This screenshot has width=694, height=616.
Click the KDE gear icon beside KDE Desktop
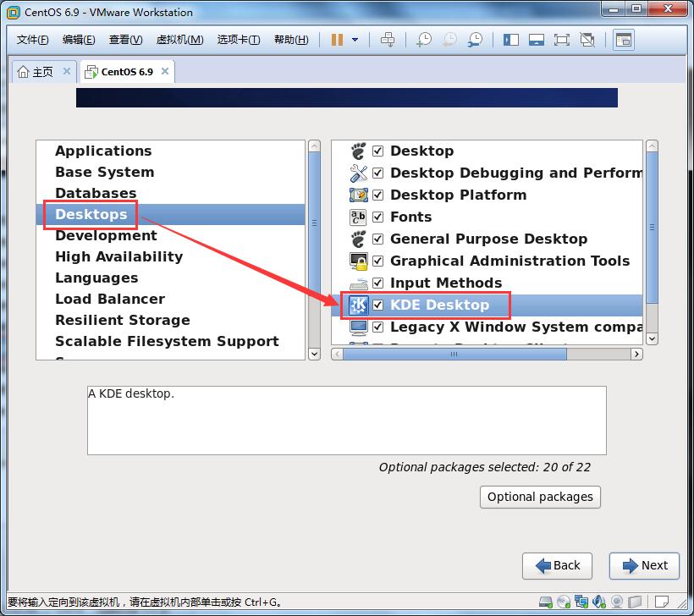pos(359,305)
